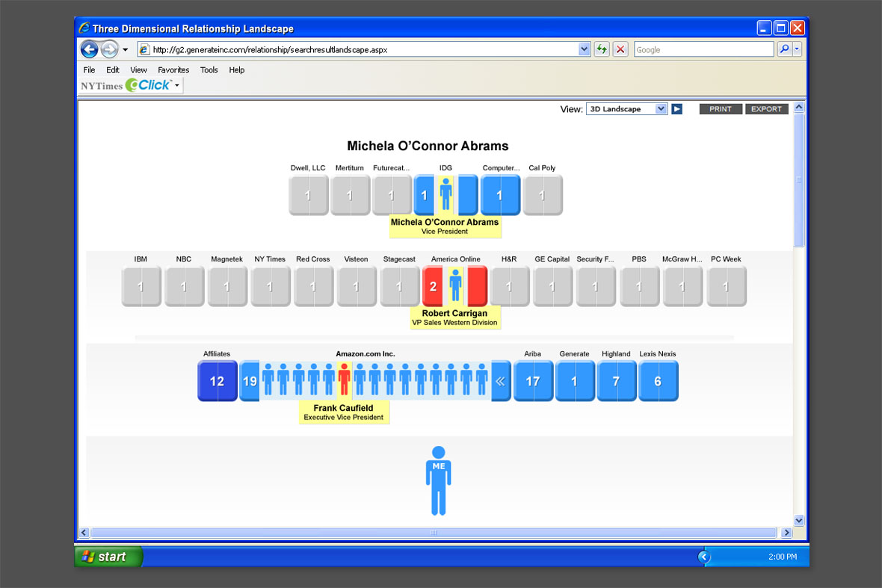This screenshot has width=882, height=588.
Task: Select the Stagecast company tile
Action: [x=400, y=286]
